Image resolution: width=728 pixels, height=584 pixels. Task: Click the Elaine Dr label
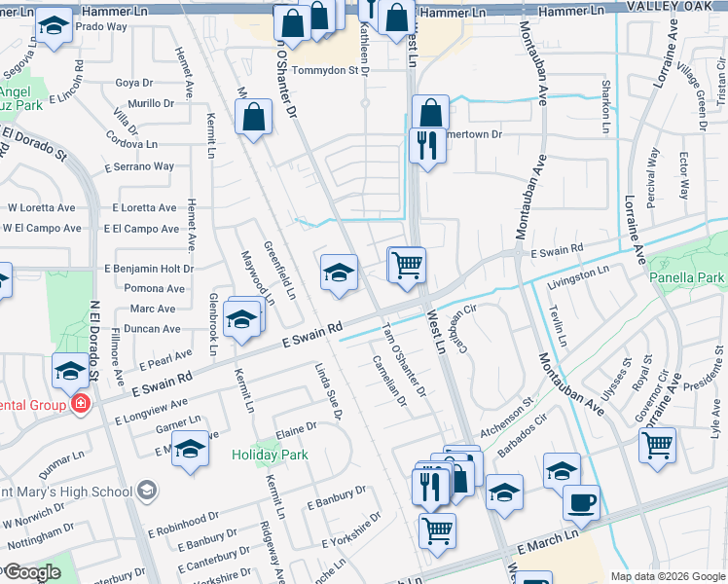click(x=296, y=430)
